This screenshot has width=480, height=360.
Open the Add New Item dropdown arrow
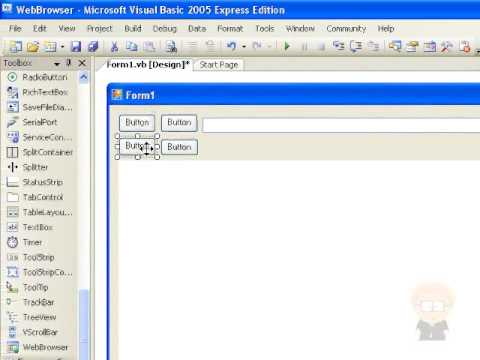(62, 47)
